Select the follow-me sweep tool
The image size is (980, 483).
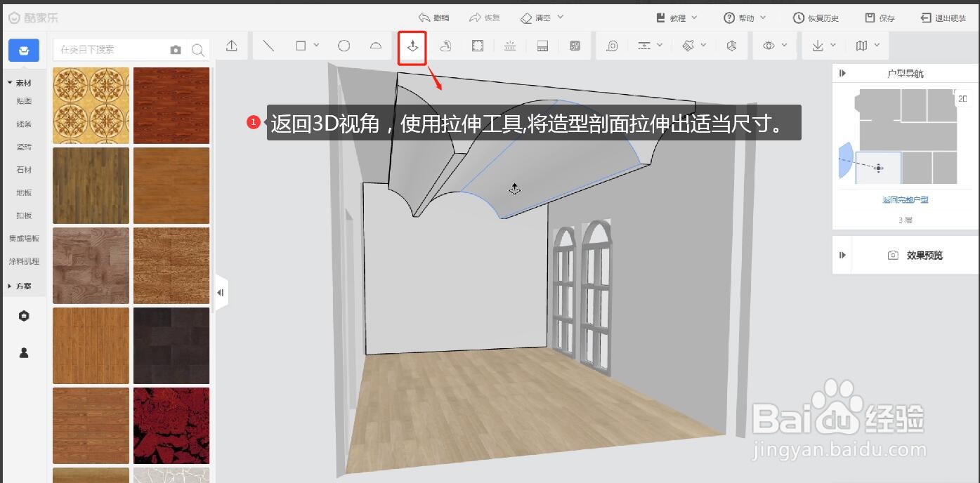tap(445, 46)
